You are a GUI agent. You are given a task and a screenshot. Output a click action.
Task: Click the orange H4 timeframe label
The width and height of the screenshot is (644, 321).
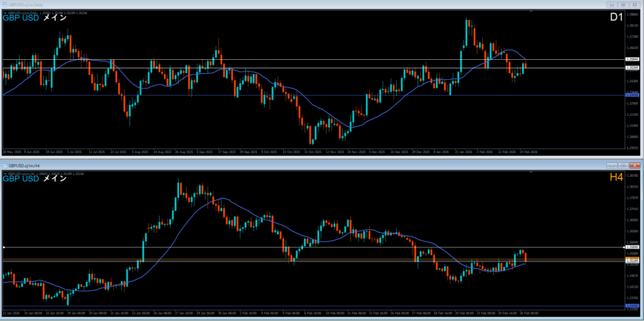pyautogui.click(x=616, y=177)
